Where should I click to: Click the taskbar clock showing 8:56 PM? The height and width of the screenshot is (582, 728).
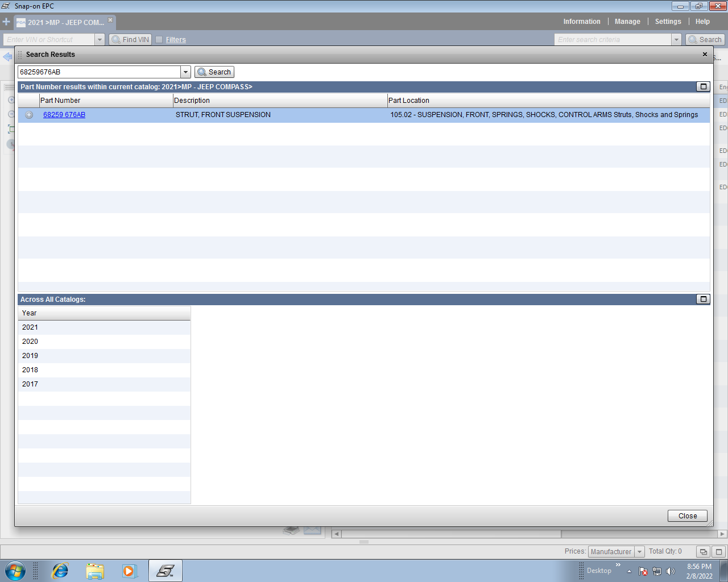(x=699, y=571)
